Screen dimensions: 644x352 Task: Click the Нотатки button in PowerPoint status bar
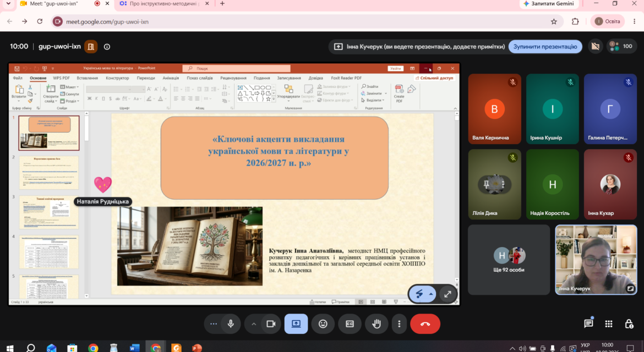coord(318,302)
